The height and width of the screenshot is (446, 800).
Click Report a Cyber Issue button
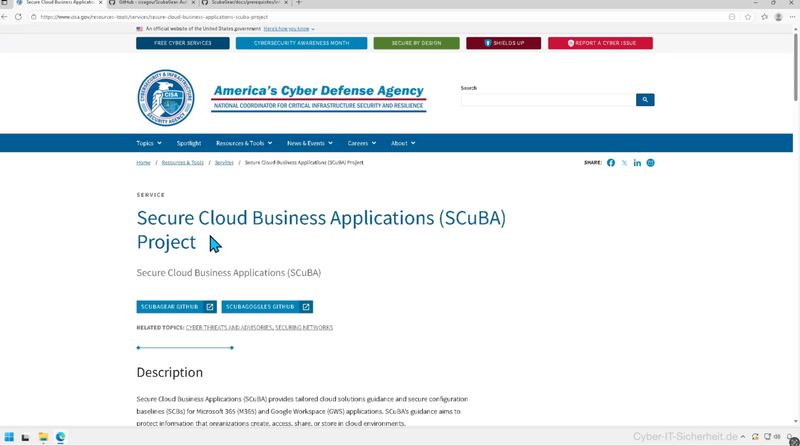tap(600, 43)
